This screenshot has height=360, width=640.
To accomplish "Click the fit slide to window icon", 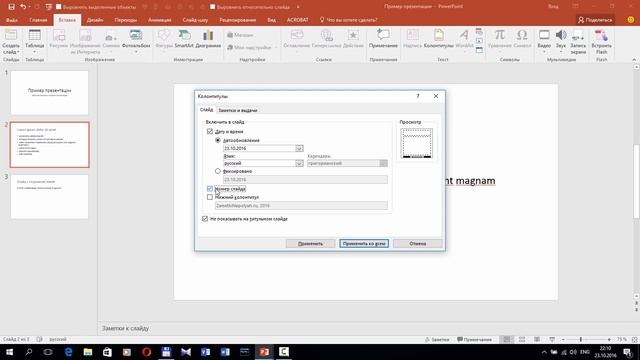I will click(x=635, y=340).
